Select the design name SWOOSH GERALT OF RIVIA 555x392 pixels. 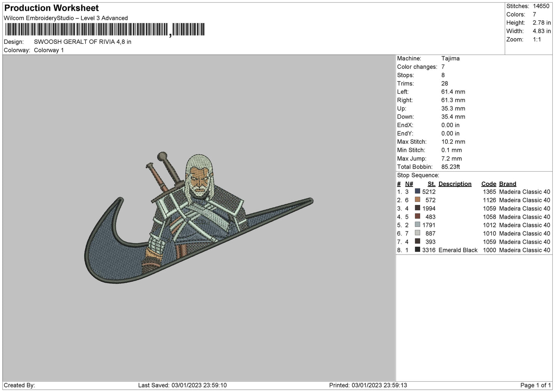(x=83, y=42)
